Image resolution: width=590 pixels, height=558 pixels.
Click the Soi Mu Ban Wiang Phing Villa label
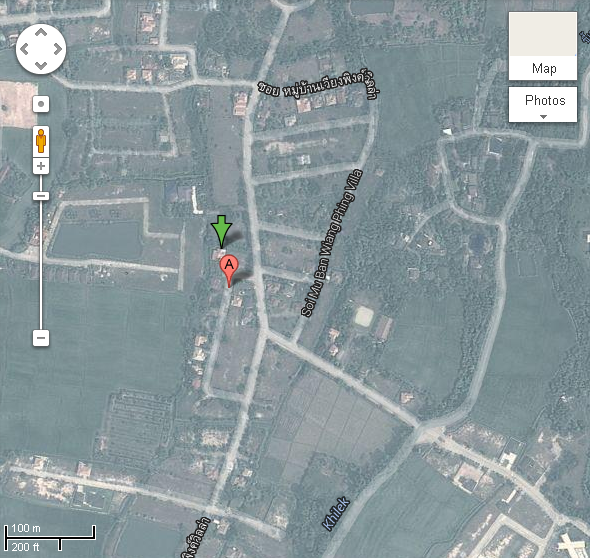(x=332, y=243)
